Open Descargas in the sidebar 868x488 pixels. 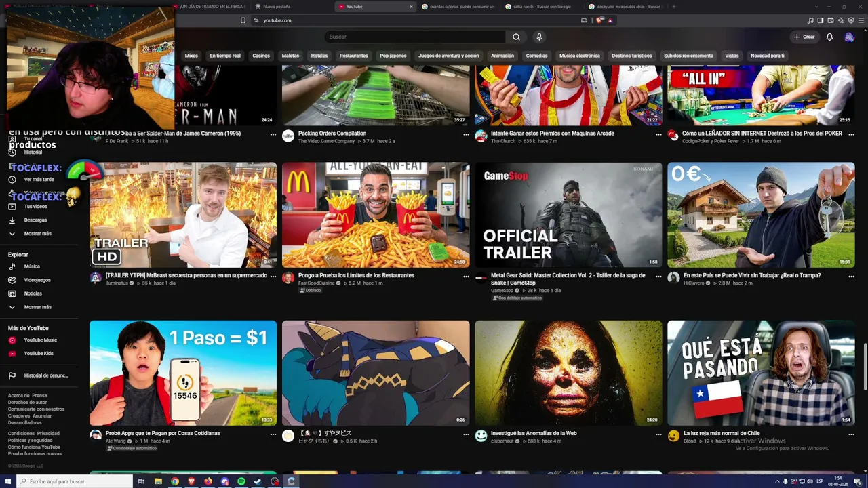[35, 220]
